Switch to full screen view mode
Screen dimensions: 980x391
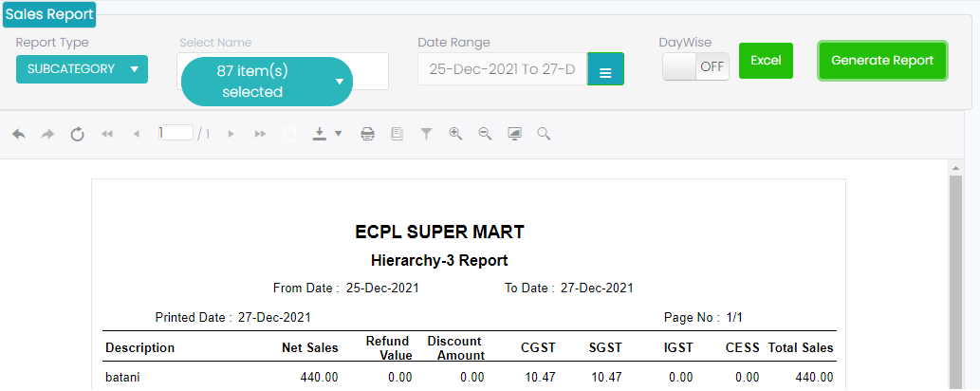(x=514, y=135)
